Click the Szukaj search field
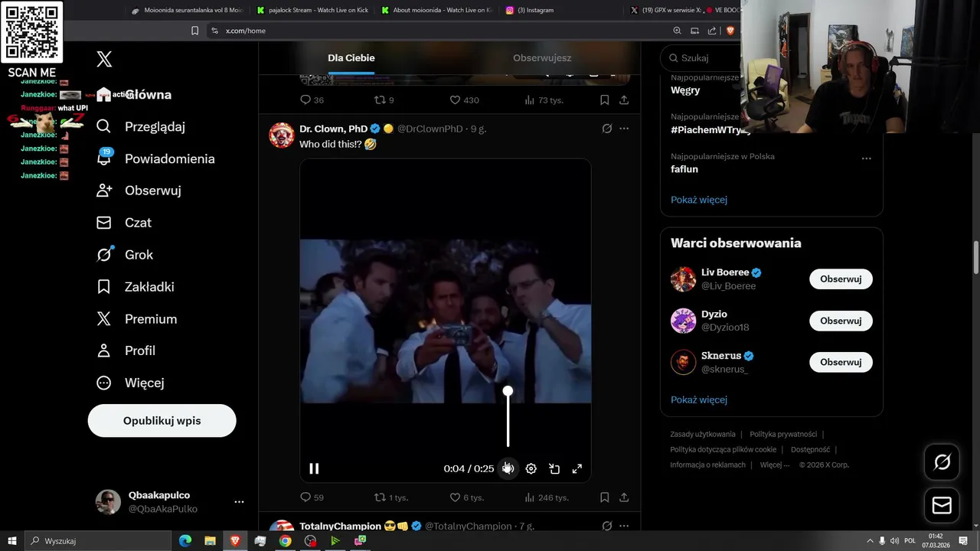The image size is (980, 551). (701, 57)
